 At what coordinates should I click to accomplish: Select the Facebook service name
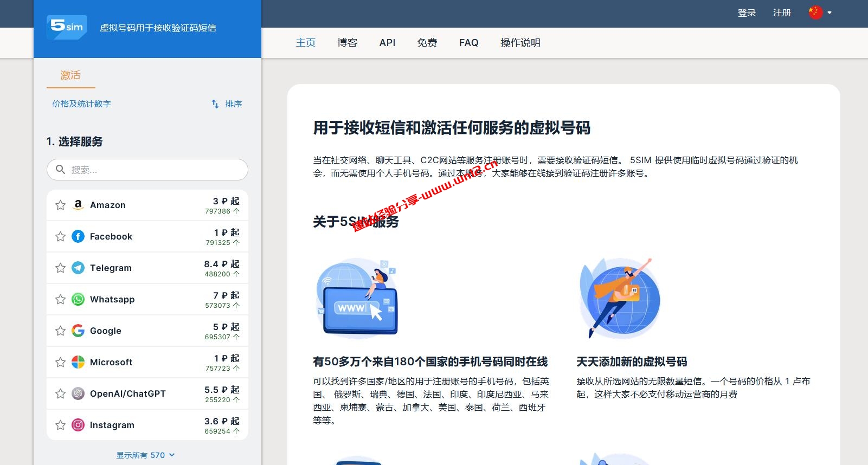111,236
